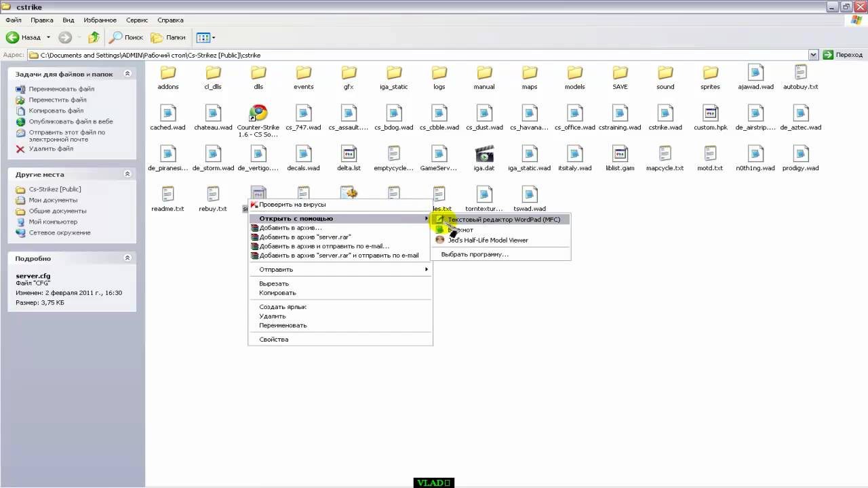Select the maps folder icon
The width and height of the screenshot is (868, 488).
coord(530,73)
